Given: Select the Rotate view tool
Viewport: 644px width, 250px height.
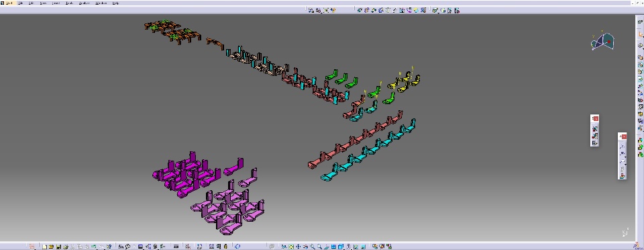Looking at the screenshot, I should click(x=306, y=247).
